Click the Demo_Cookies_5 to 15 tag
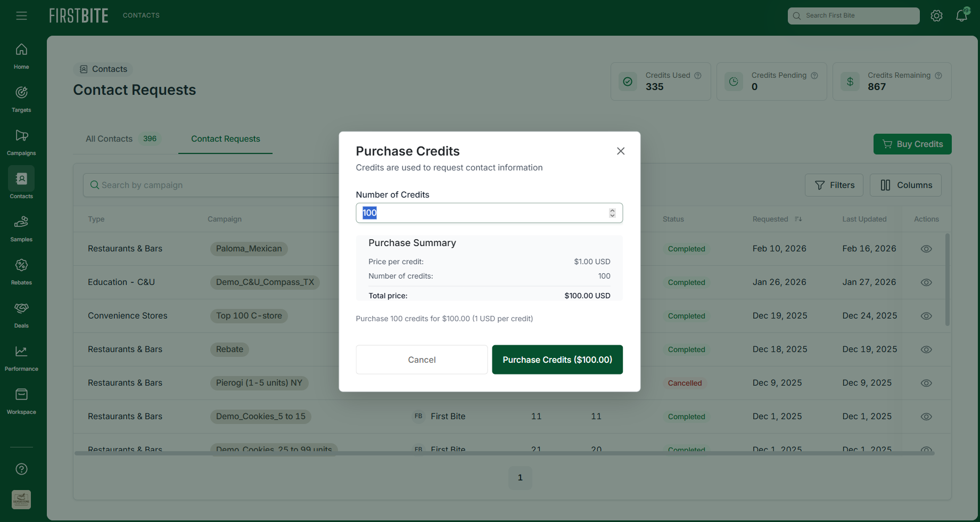Viewport: 980px width, 522px height. 261,417
